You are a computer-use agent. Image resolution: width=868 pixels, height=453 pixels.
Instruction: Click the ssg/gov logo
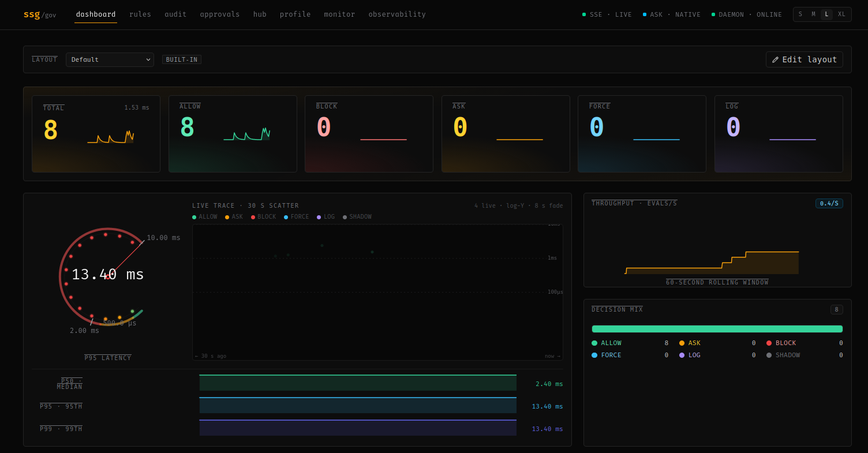pos(40,14)
